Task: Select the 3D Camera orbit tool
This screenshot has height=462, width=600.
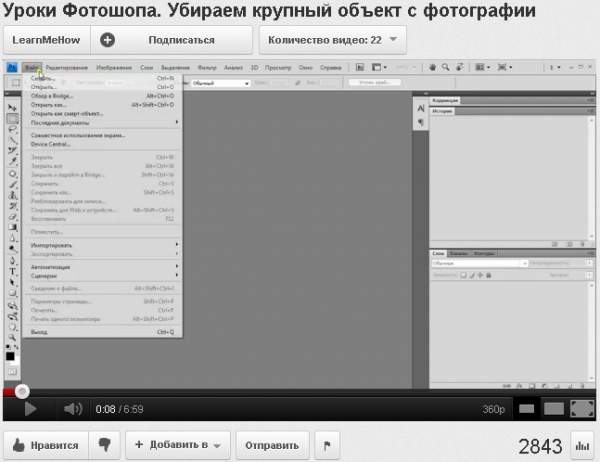Action: click(12, 316)
